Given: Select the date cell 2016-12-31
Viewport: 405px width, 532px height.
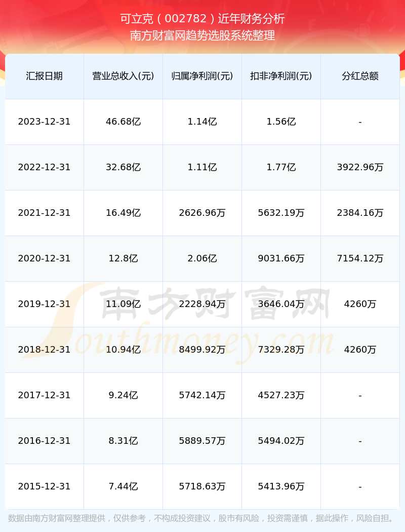Looking at the screenshot, I should [x=45, y=441].
